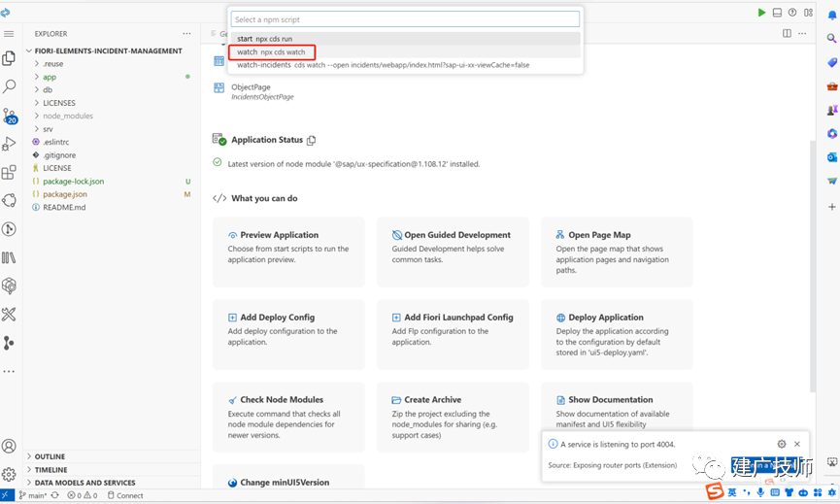Click the additional views ellipsis in activity bar

pos(9,371)
